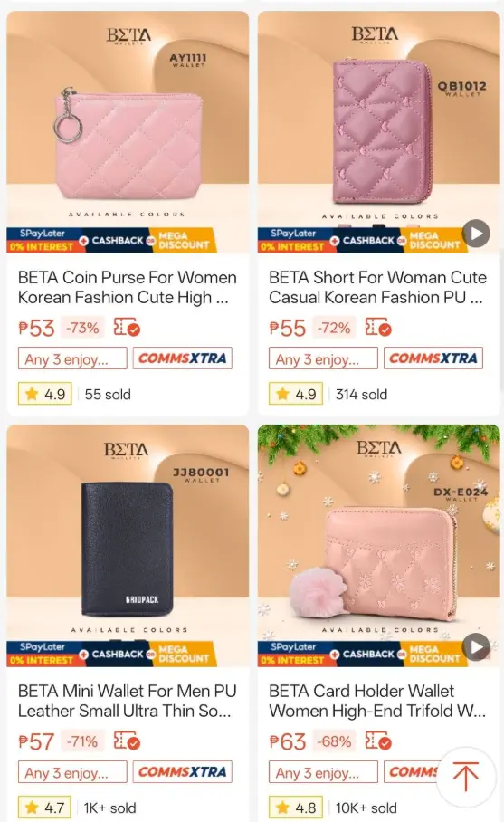Tap SPayLater cashback banner on coin purse
The width and height of the screenshot is (504, 822).
pos(111,241)
